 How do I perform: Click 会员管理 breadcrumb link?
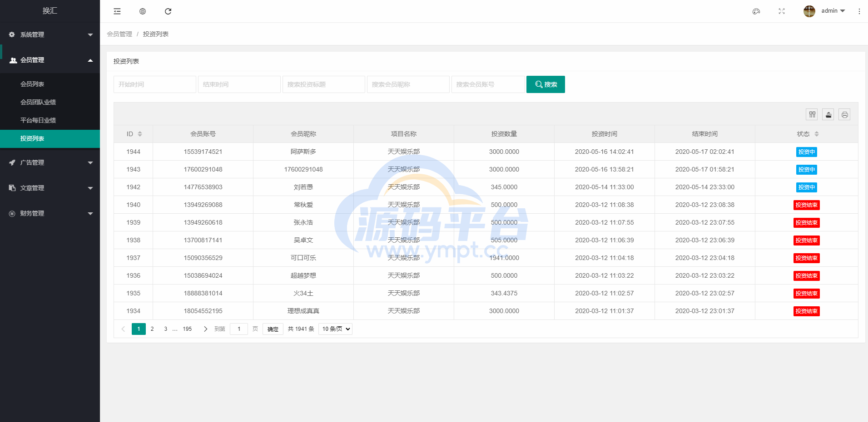(119, 34)
